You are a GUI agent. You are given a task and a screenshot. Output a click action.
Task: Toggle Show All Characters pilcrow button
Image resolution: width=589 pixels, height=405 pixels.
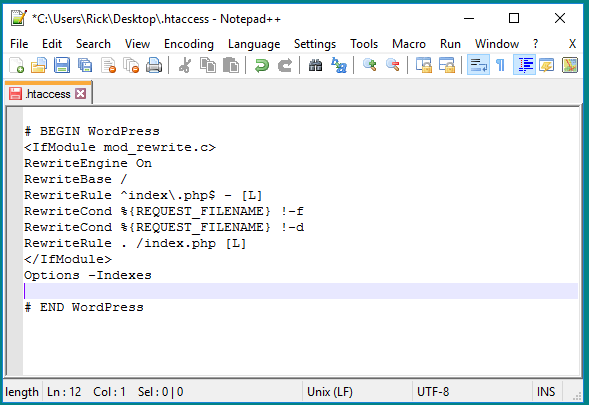[500, 65]
